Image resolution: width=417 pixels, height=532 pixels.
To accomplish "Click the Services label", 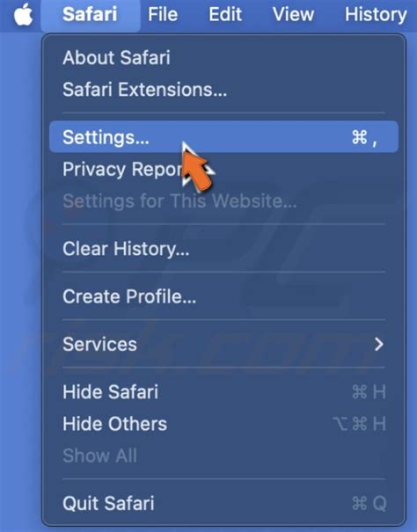I will click(99, 344).
